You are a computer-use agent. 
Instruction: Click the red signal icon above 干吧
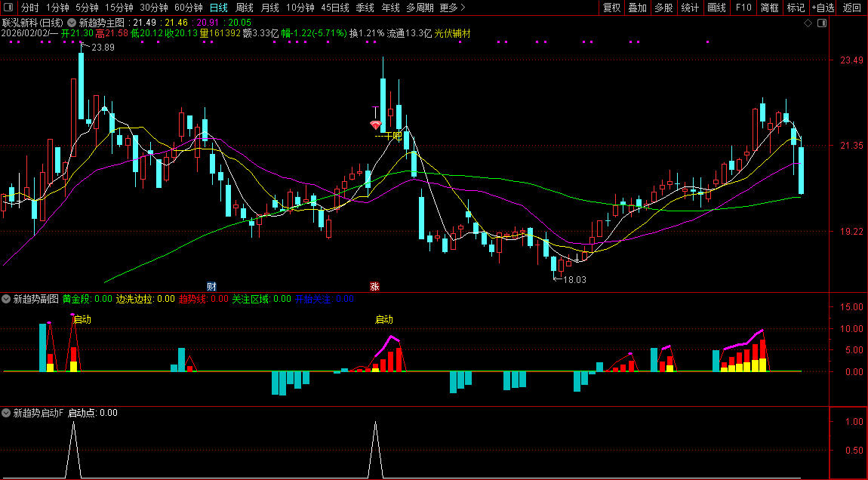375,125
